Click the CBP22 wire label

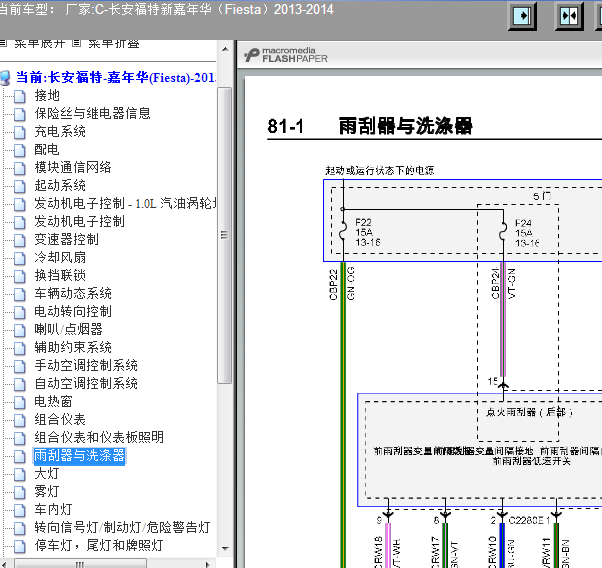point(333,284)
